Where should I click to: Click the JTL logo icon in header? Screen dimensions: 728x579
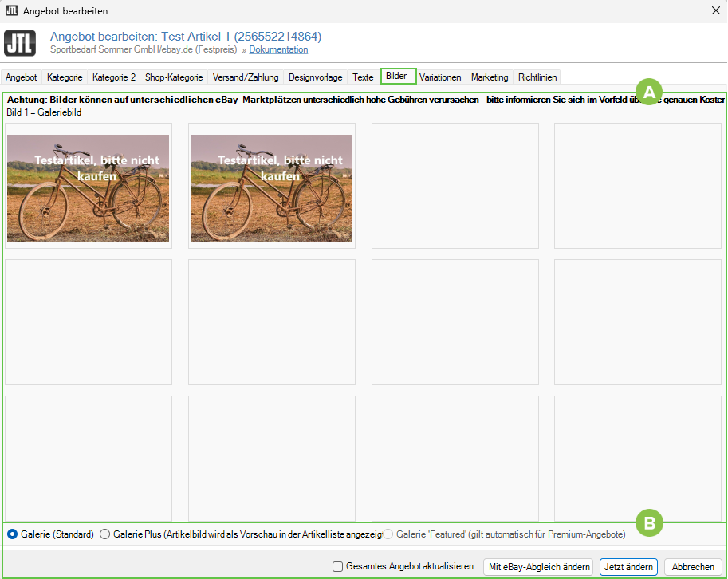pyautogui.click(x=20, y=43)
